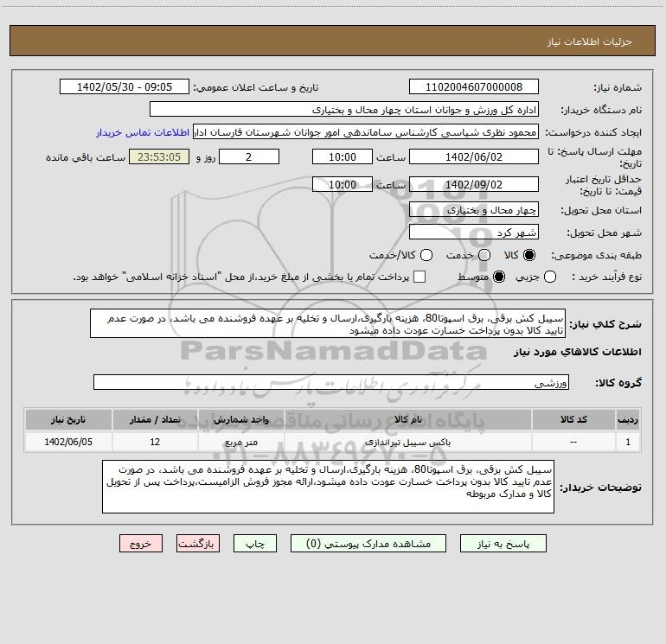666x644 pixels.
Task: Select the خدمت radio button
Action: click(484, 255)
